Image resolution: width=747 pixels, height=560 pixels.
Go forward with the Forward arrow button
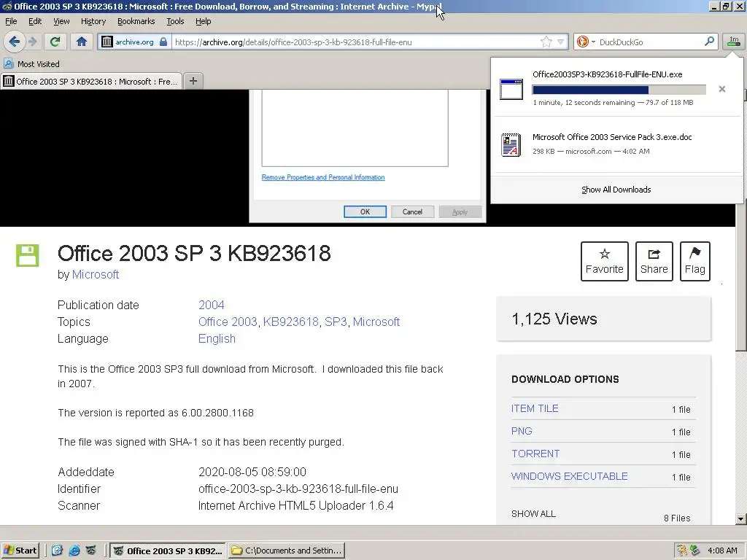tap(32, 42)
